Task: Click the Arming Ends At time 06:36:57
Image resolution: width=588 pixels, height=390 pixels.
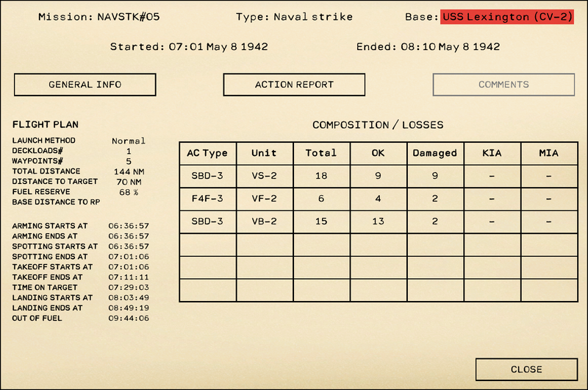Action: coord(129,236)
